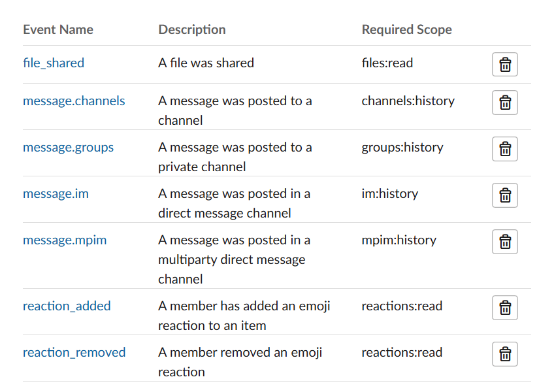Screen dimensions: 554x392
Task: Open the file_shared event link
Action: point(54,63)
